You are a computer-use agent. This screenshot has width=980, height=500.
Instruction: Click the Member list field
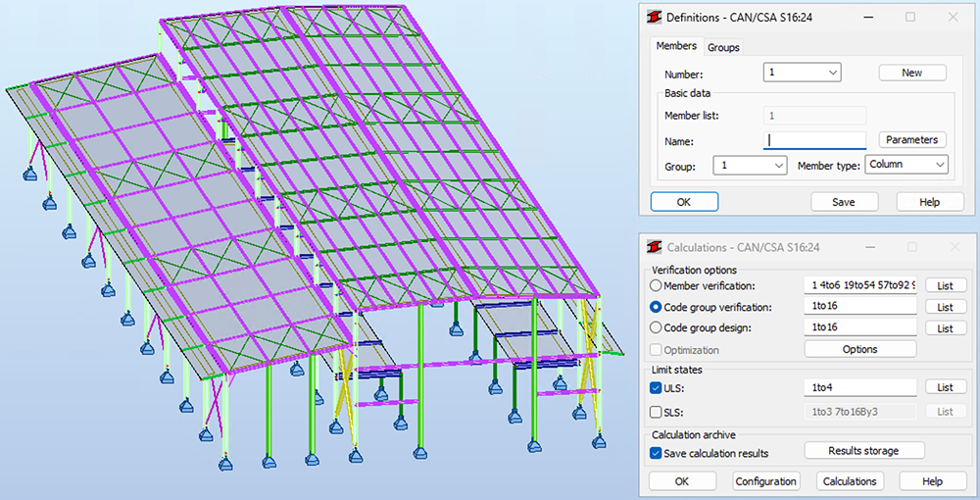pos(814,115)
